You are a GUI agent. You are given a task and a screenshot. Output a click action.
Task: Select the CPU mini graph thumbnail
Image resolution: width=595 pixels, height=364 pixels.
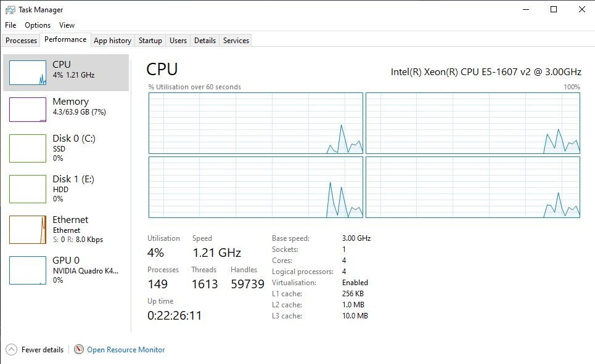(x=28, y=73)
